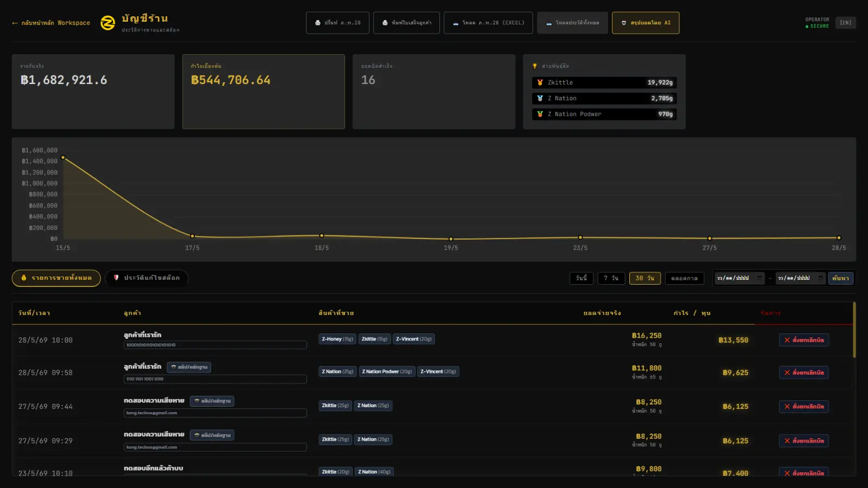Click the gold medal icon beside Zkittle
The width and height of the screenshot is (868, 488).
(x=540, y=82)
